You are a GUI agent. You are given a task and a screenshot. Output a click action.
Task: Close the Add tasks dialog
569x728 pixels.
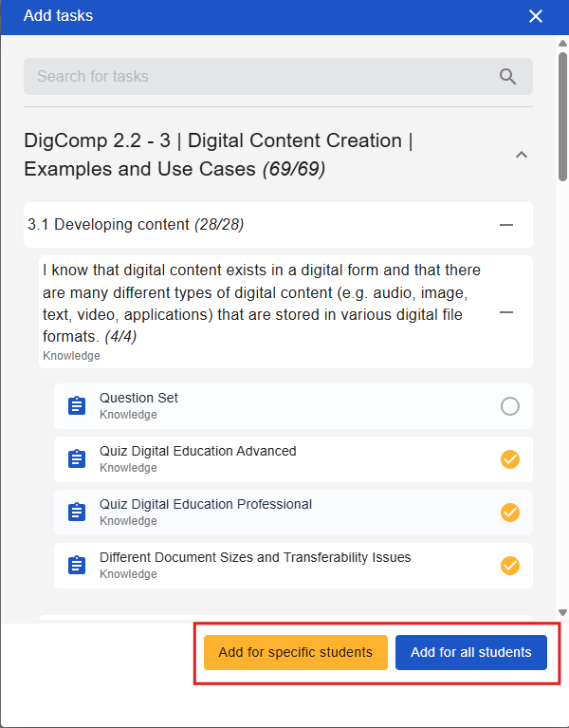(536, 16)
